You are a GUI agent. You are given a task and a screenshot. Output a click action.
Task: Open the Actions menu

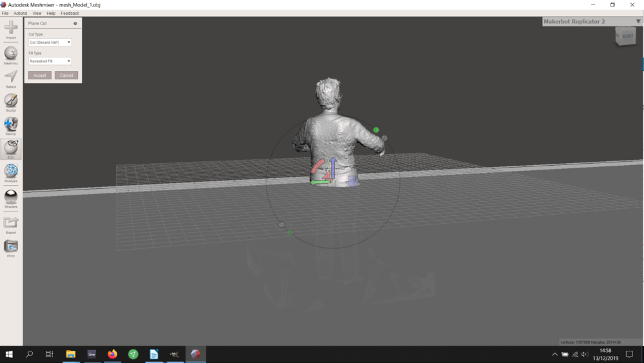[20, 13]
